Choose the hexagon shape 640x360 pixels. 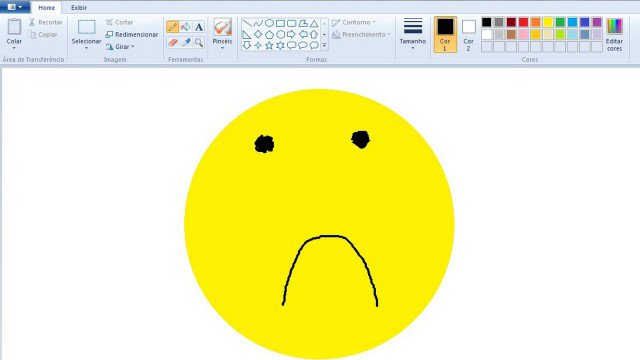(x=280, y=35)
